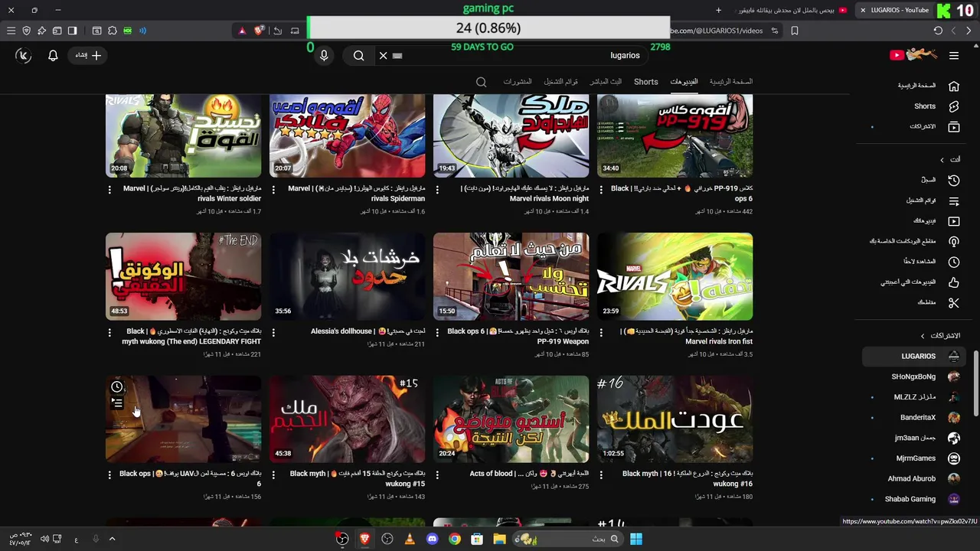Expand the subscriptions section header chevron

coord(923,336)
